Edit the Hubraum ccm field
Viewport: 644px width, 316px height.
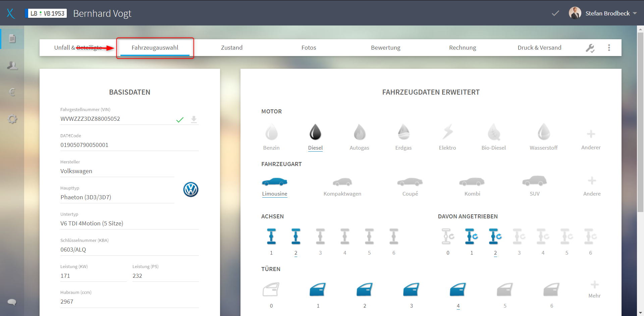[129, 302]
